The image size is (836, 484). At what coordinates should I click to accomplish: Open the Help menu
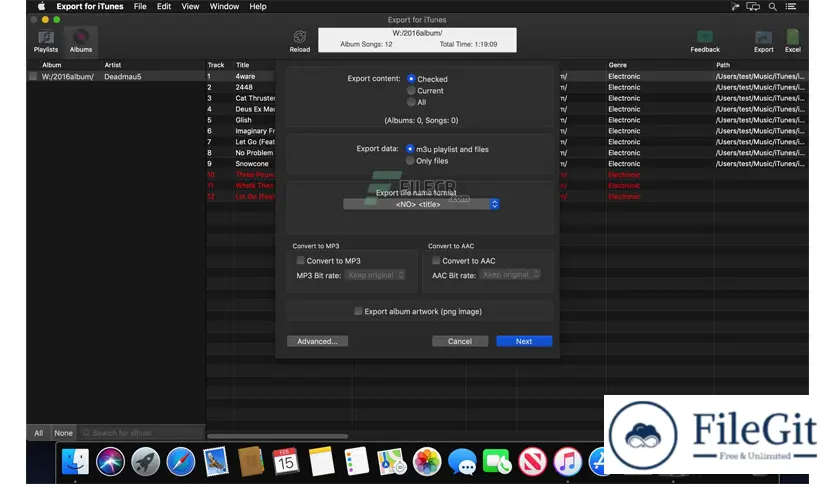tap(258, 6)
